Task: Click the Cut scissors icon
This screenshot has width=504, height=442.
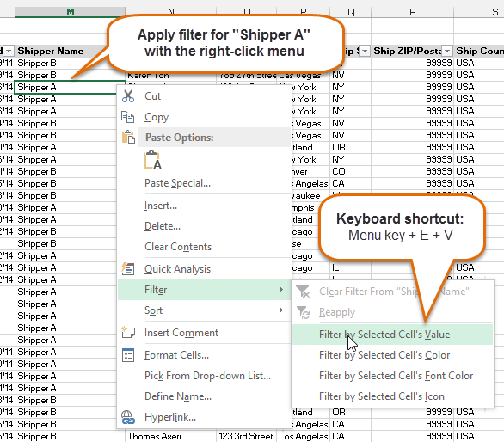Action: [128, 96]
